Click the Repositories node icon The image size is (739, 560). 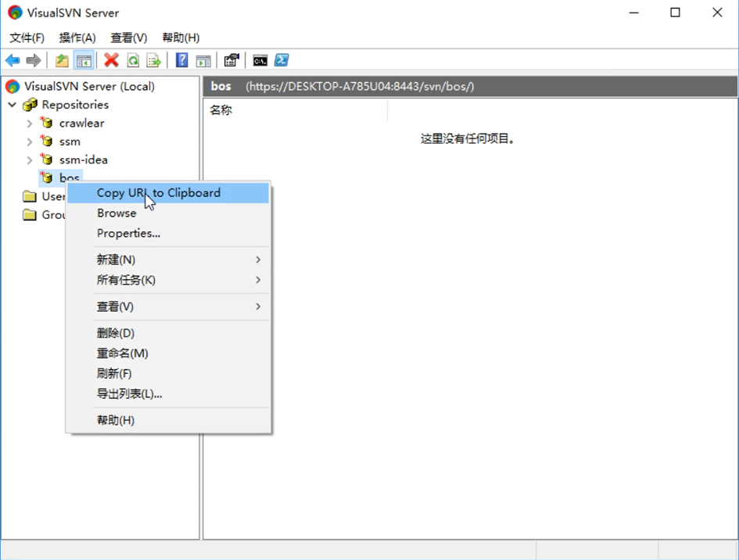pyautogui.click(x=30, y=105)
